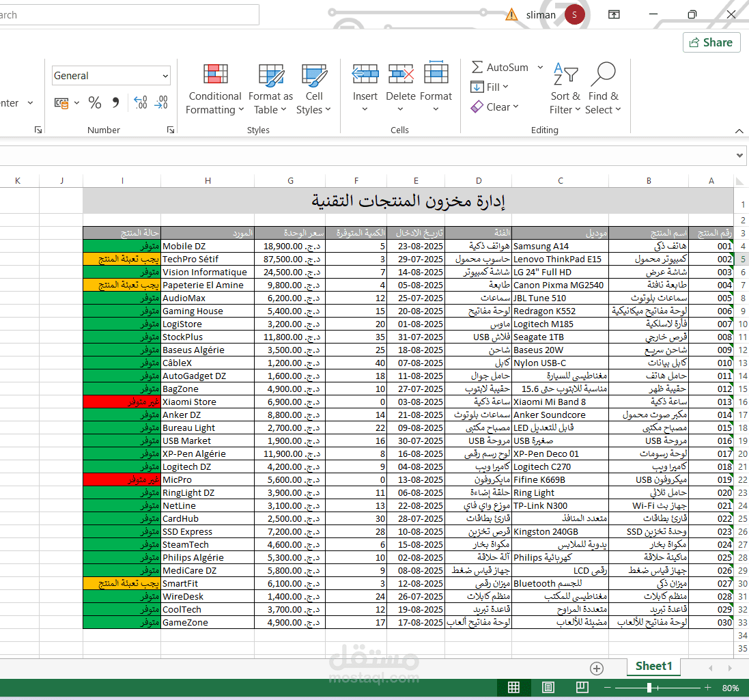Expand the Format dropdown arrow
Image resolution: width=749 pixels, height=700 pixels.
[436, 109]
